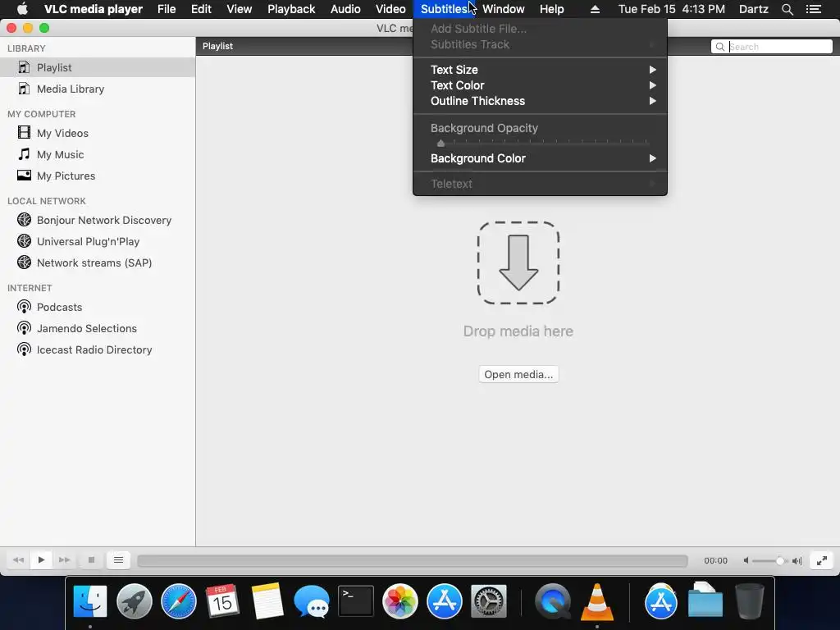Click into the playlist Search field

771,47
